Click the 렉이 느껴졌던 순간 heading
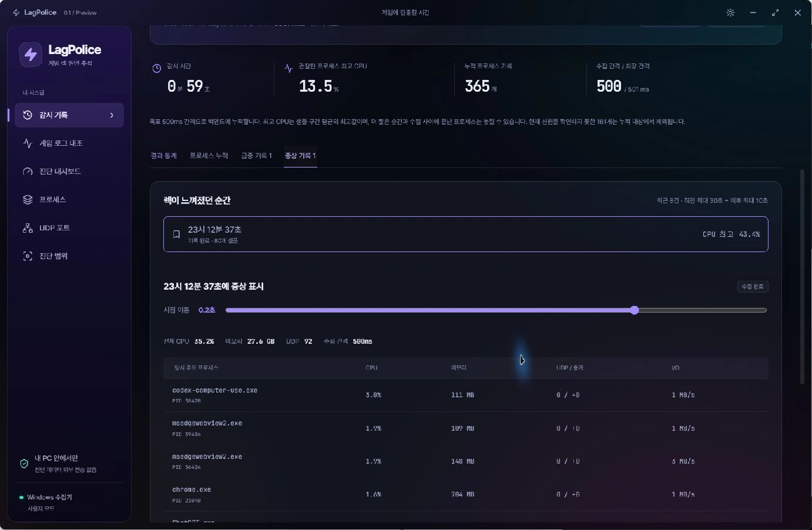Screen dimensions: 812x530 pos(197,200)
